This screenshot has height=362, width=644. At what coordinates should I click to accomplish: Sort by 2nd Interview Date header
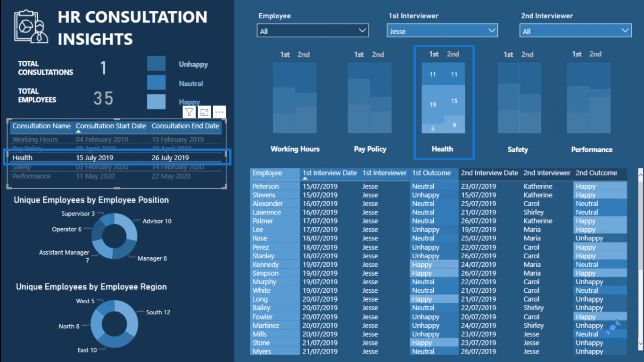click(x=489, y=173)
